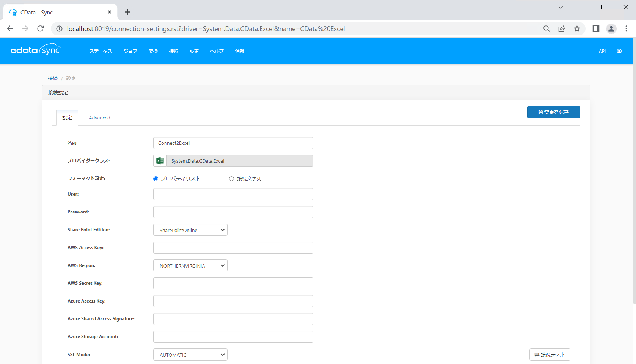Viewport: 636px width, 364px height.
Task: Click the 接続テスト button
Action: point(550,355)
